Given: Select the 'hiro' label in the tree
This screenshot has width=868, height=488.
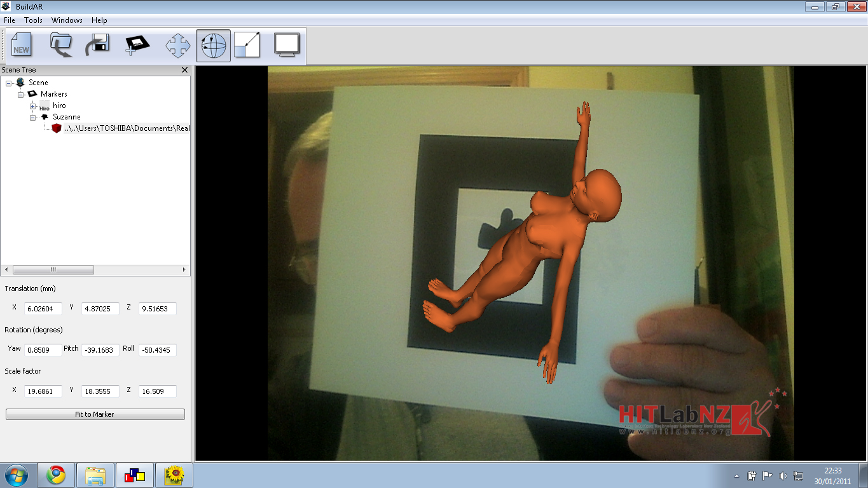Looking at the screenshot, I should point(59,105).
